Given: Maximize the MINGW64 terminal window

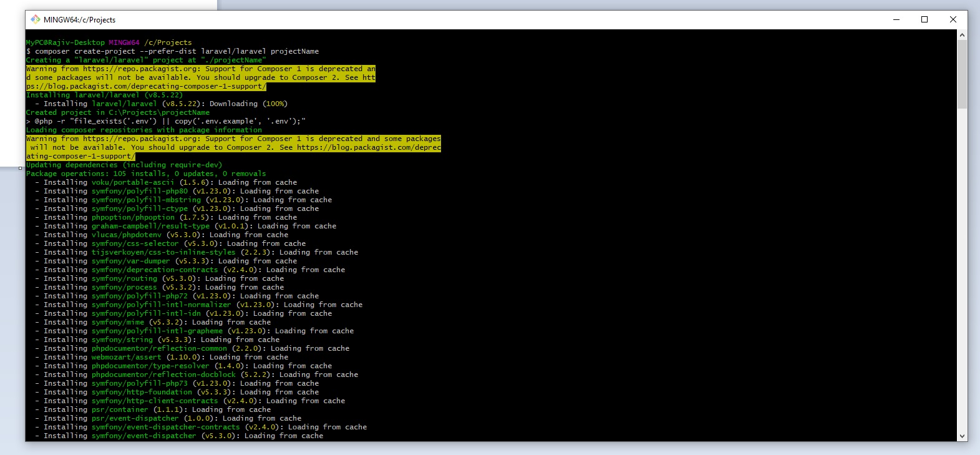Looking at the screenshot, I should (x=924, y=19).
